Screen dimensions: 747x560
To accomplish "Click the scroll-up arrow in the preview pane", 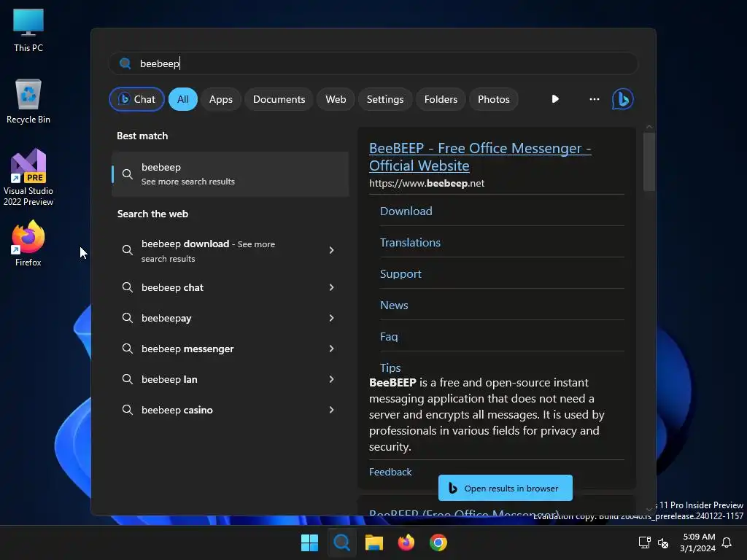I will [649, 127].
